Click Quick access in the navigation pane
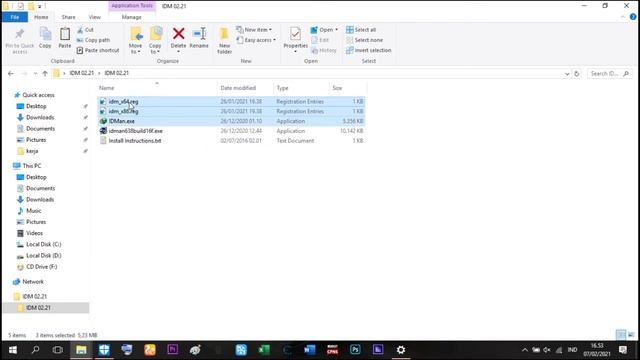The height and width of the screenshot is (360, 640). [x=38, y=95]
